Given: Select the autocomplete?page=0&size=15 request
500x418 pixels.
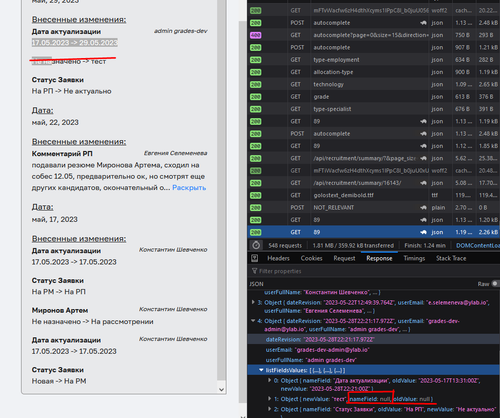Looking at the screenshot, I should coord(374,35).
